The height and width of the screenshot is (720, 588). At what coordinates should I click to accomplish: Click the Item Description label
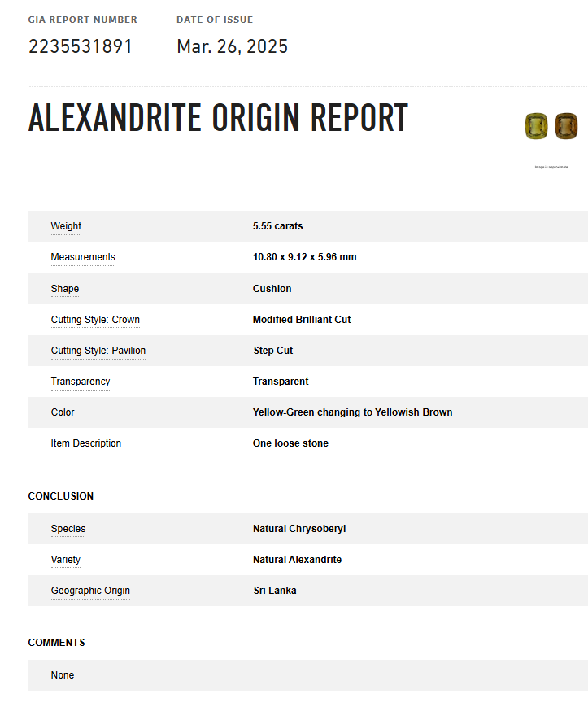[x=86, y=443]
